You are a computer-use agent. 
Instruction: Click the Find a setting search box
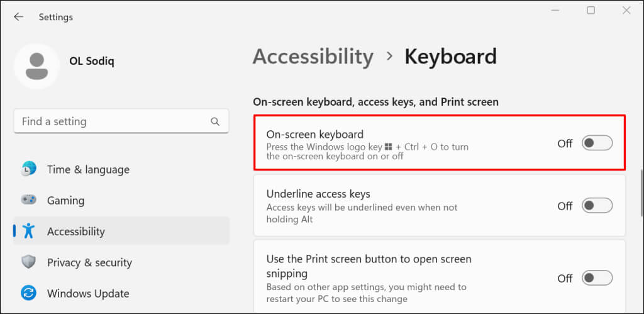(113, 121)
